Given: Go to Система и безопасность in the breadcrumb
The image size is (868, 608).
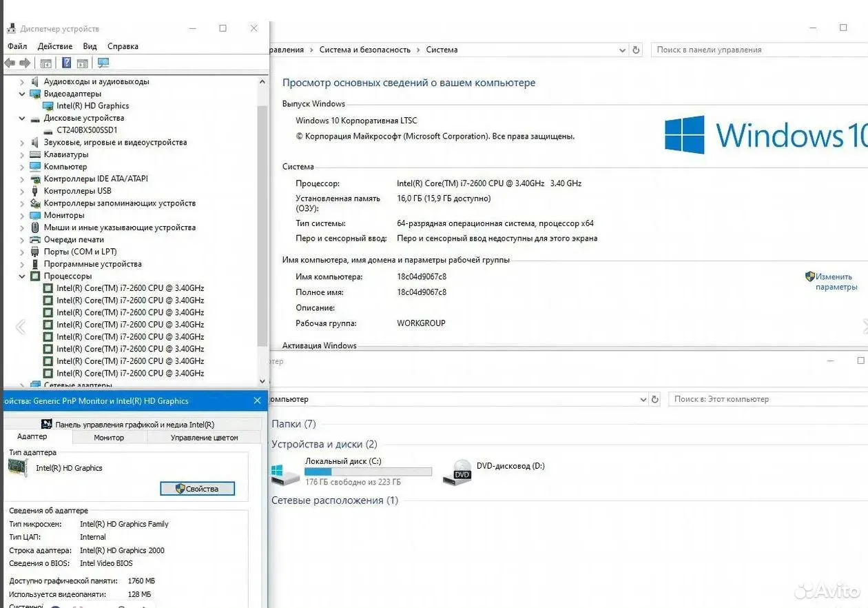Looking at the screenshot, I should tap(364, 50).
